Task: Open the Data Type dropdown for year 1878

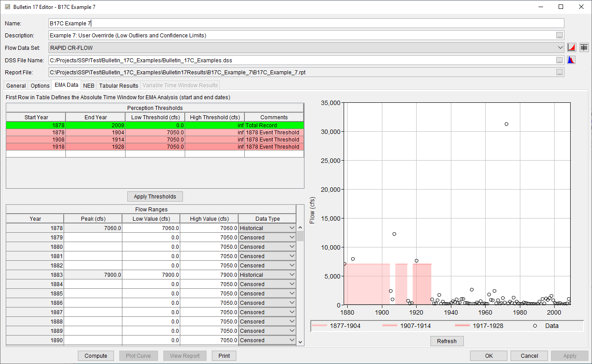Action: (292, 228)
